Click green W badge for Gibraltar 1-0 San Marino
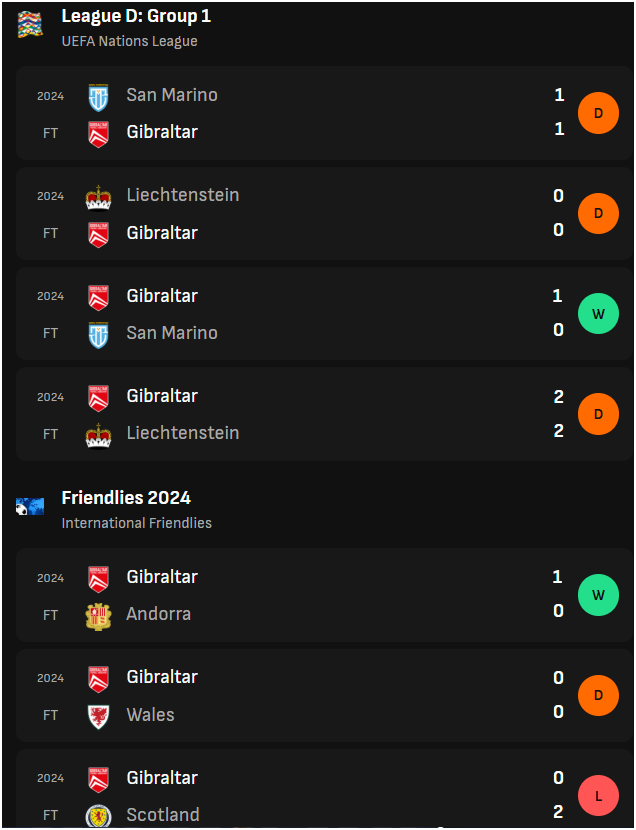This screenshot has height=830, width=636. click(598, 313)
